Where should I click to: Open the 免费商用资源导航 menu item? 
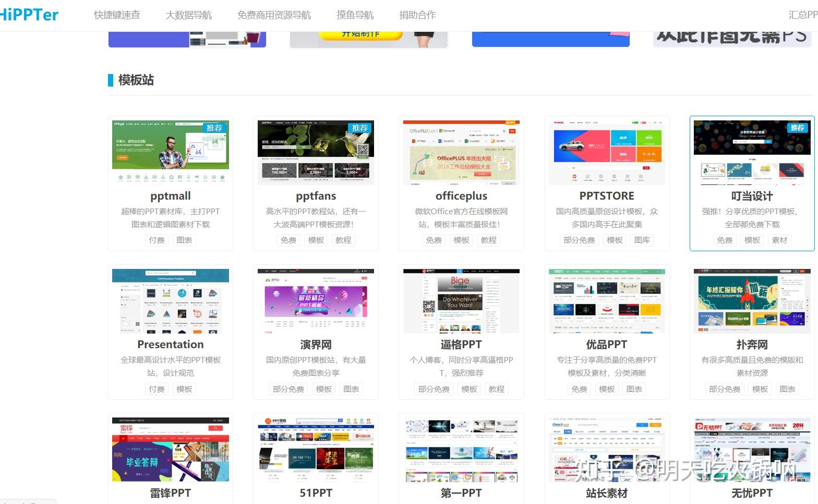(x=274, y=15)
